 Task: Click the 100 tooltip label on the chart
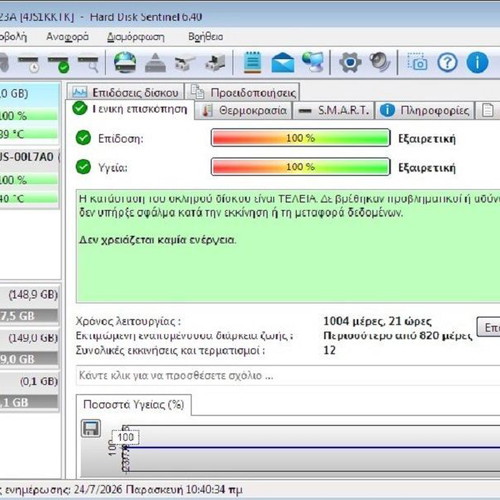pos(125,437)
